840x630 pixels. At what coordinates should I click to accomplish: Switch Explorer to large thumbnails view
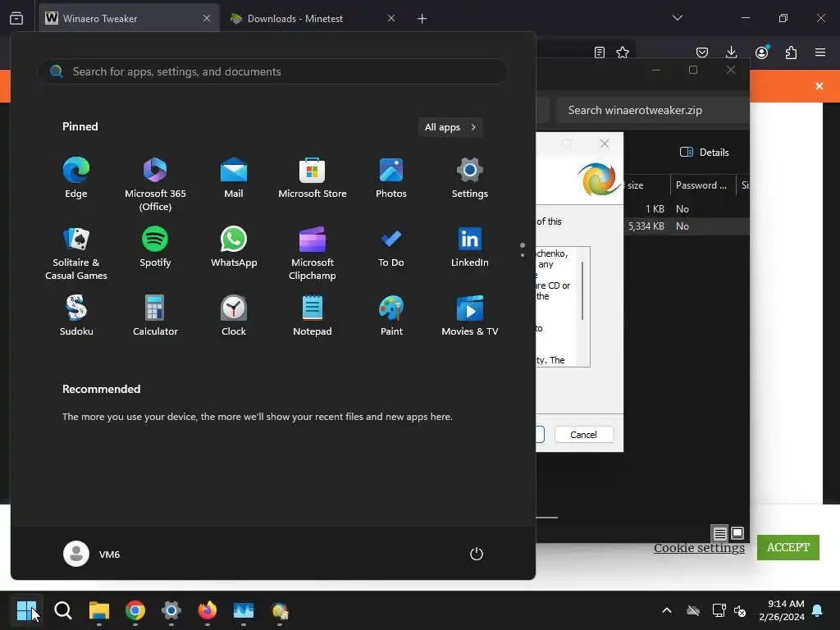tap(737, 533)
